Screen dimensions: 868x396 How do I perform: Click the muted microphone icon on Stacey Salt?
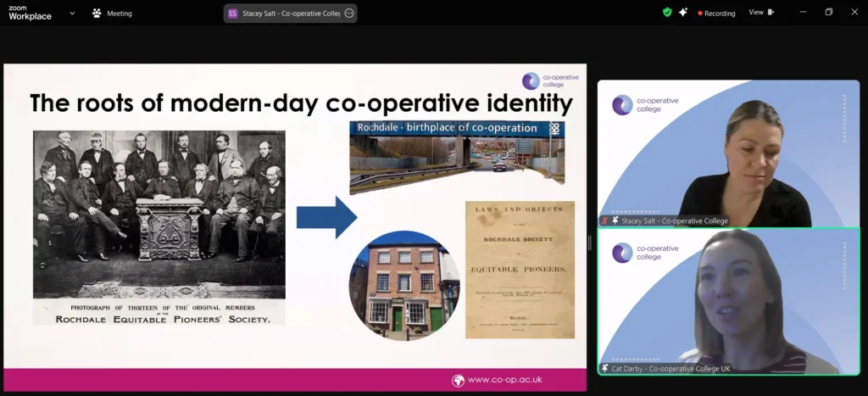coord(604,220)
